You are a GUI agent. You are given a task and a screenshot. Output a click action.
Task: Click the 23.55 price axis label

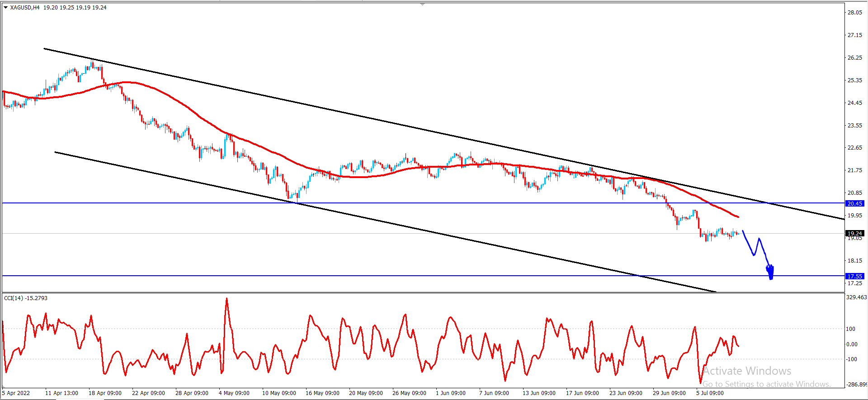(854, 125)
